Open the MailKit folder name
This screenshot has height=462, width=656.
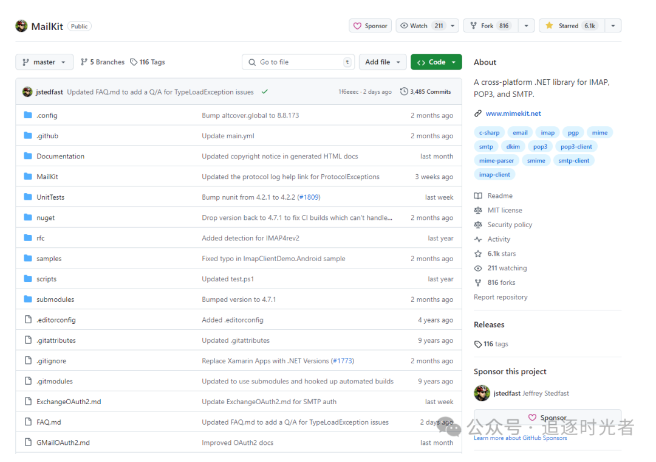click(47, 177)
